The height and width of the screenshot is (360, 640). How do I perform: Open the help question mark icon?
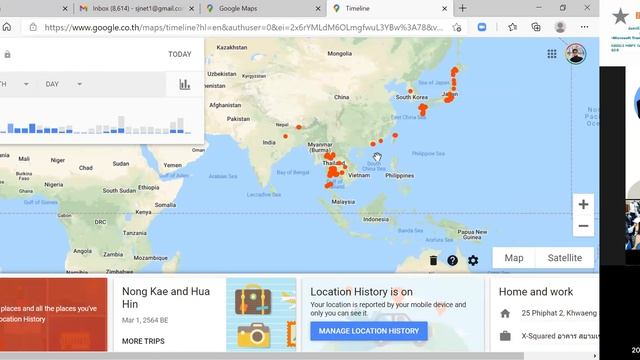tap(452, 260)
